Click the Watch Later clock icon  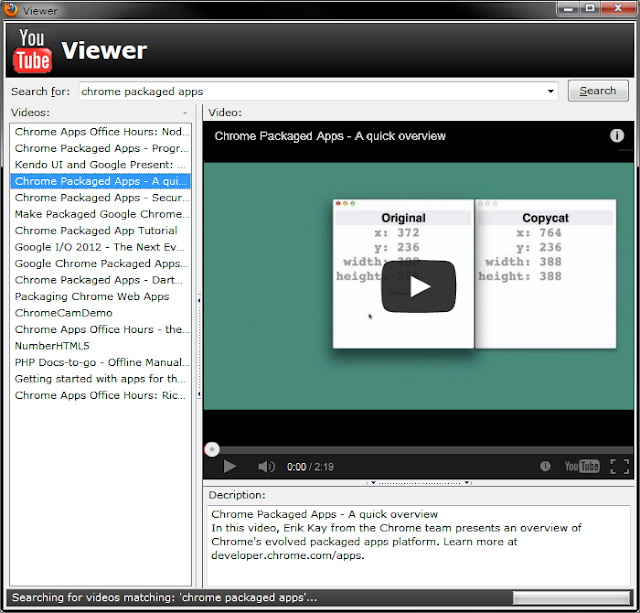pyautogui.click(x=545, y=466)
